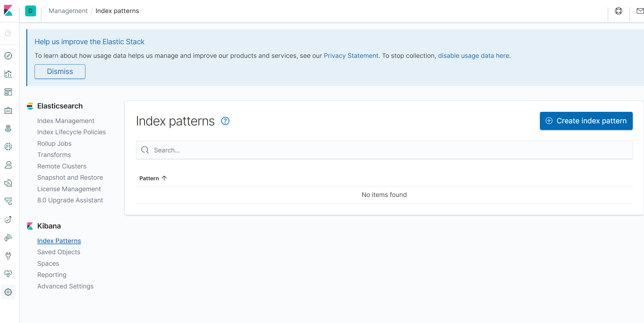Open Management gear icon
This screenshot has height=323, width=644.
click(8, 292)
